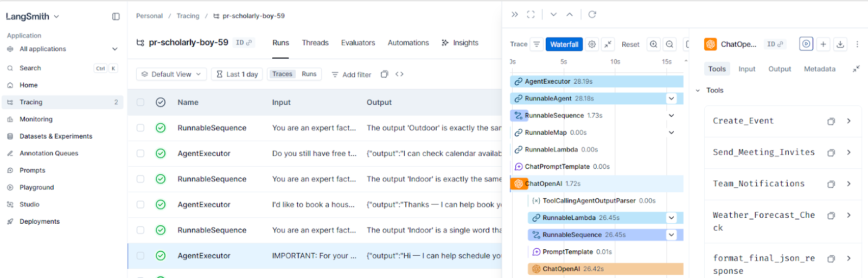Open ChatOpenAI run in playground

coord(806,44)
